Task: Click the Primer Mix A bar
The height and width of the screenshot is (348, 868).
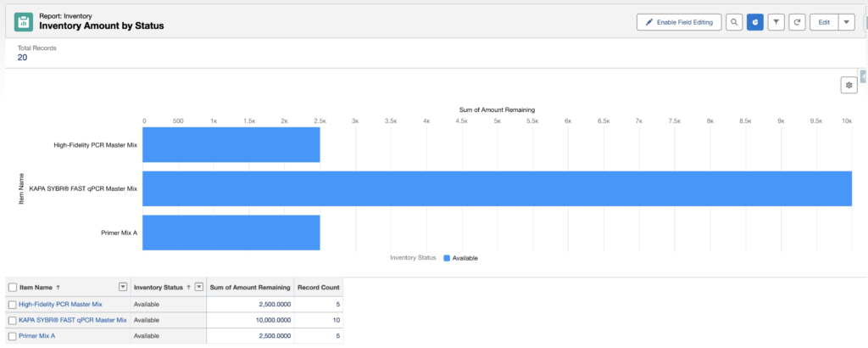Action: click(x=231, y=233)
